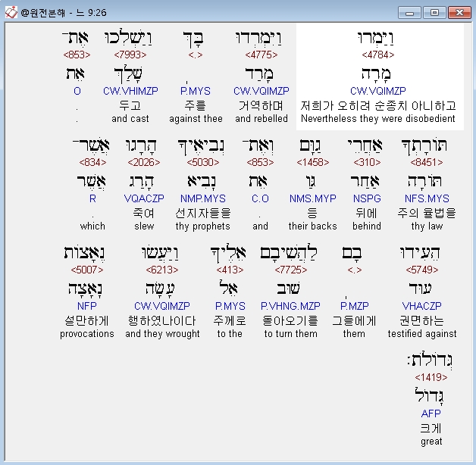
Task: Click Strong's number <310>
Action: (x=367, y=162)
